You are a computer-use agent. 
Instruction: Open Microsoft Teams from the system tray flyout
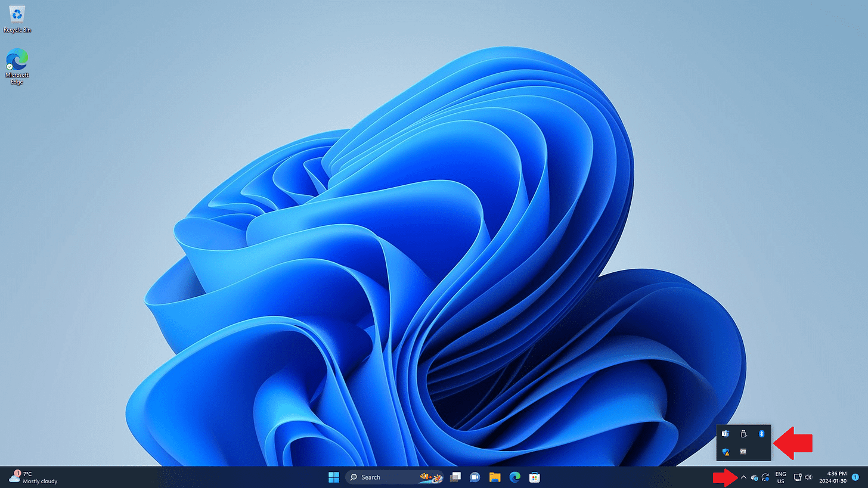tap(726, 433)
